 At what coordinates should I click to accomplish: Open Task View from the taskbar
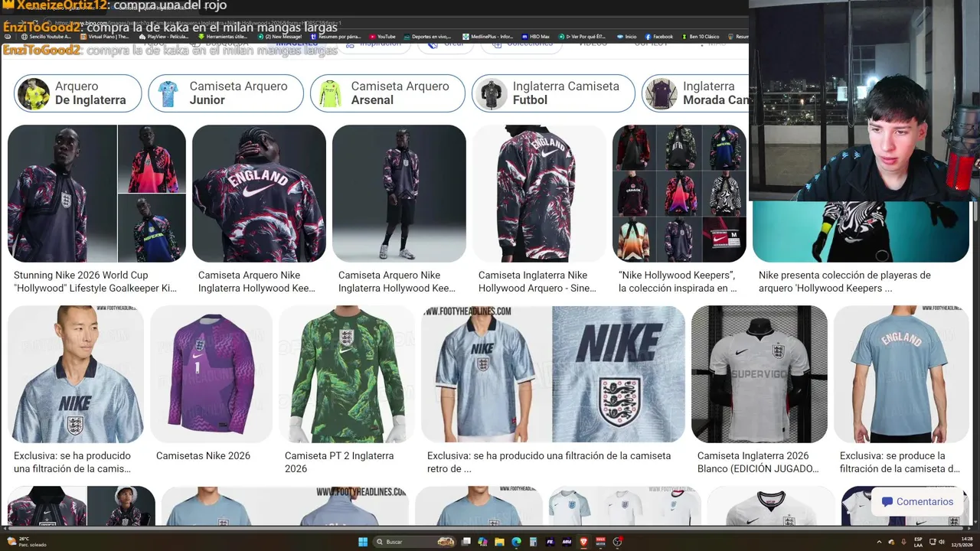click(466, 542)
